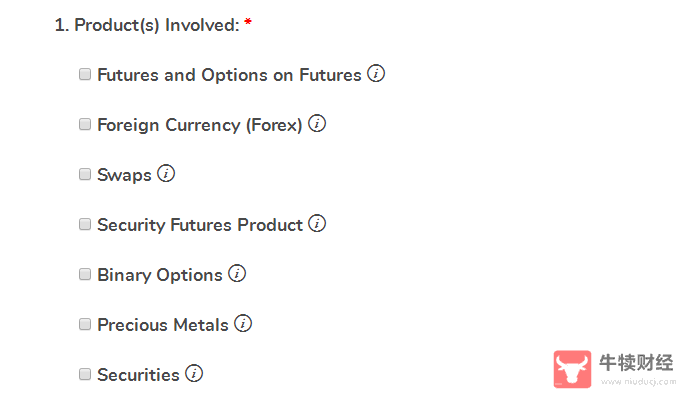This screenshot has width=689, height=397.
Task: Click info icon beside Precious Metals
Action: coord(243,324)
